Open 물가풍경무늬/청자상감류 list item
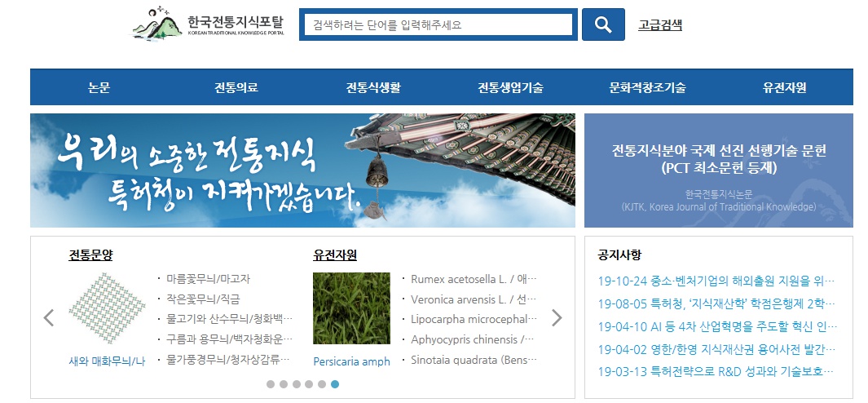 (x=228, y=360)
